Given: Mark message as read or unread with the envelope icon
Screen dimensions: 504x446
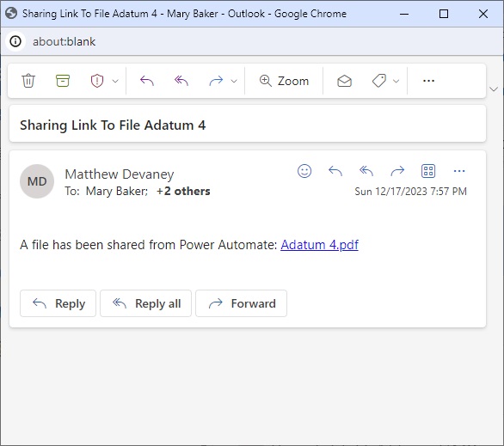Looking at the screenshot, I should pyautogui.click(x=344, y=81).
